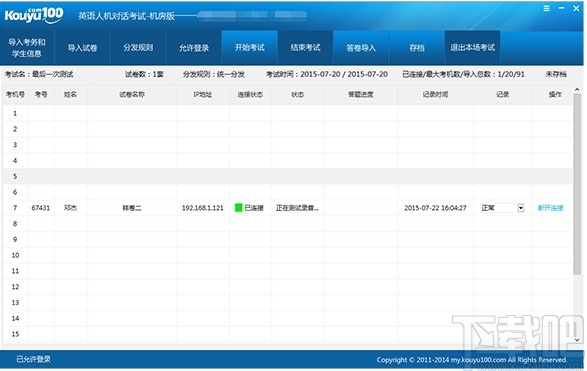Click IP地址 column header
The image size is (587, 371).
203,94
